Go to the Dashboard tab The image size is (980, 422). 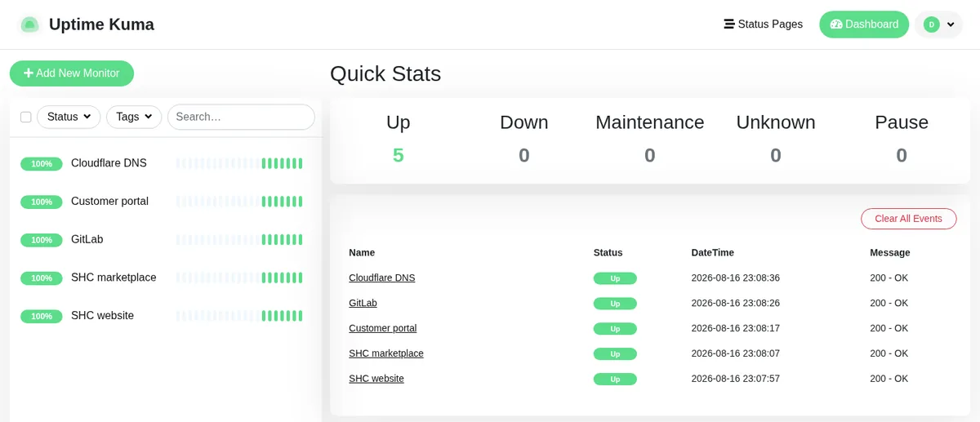pos(864,24)
